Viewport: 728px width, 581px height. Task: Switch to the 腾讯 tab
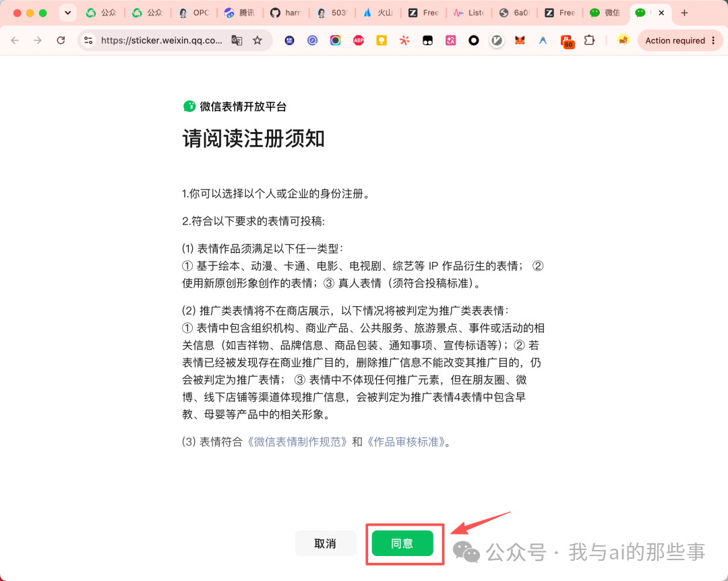coord(239,13)
